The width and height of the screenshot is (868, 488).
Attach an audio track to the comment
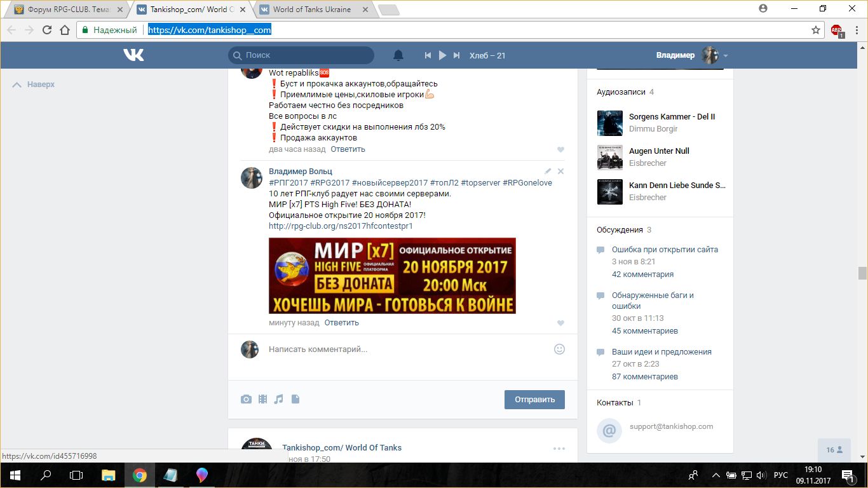278,399
